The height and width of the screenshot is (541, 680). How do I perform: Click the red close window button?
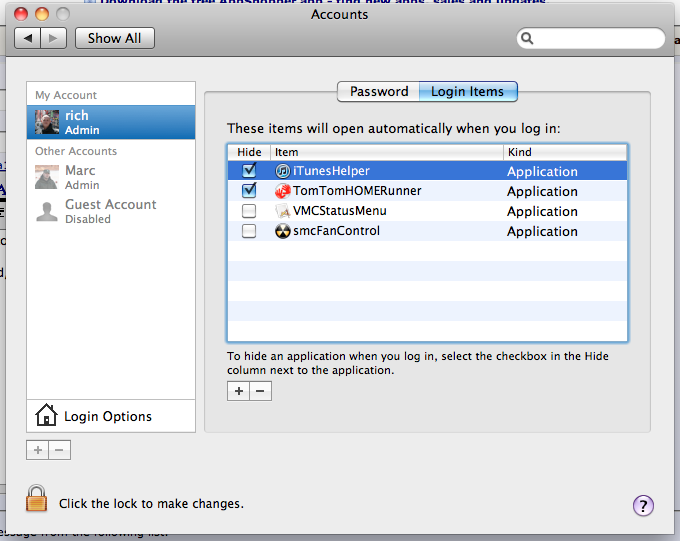tap(21, 14)
